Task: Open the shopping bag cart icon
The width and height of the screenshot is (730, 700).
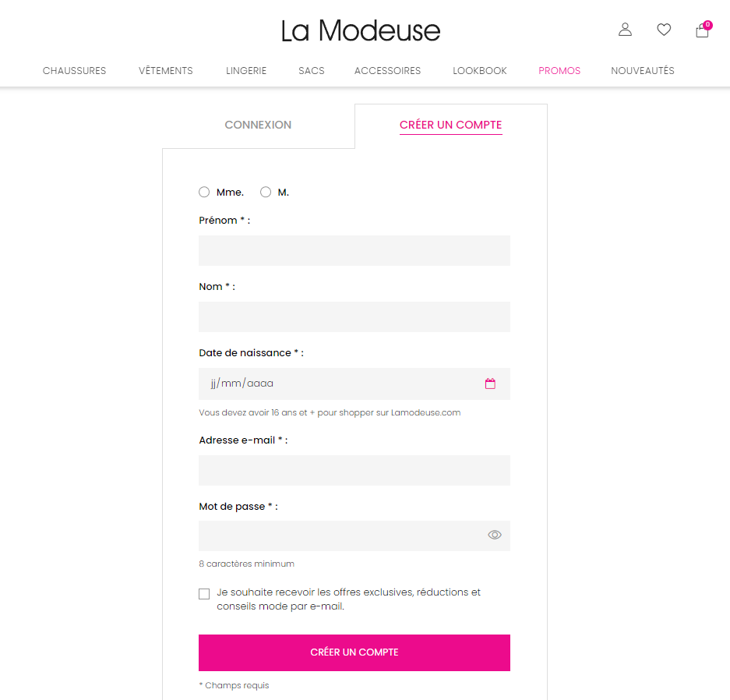Action: click(703, 30)
